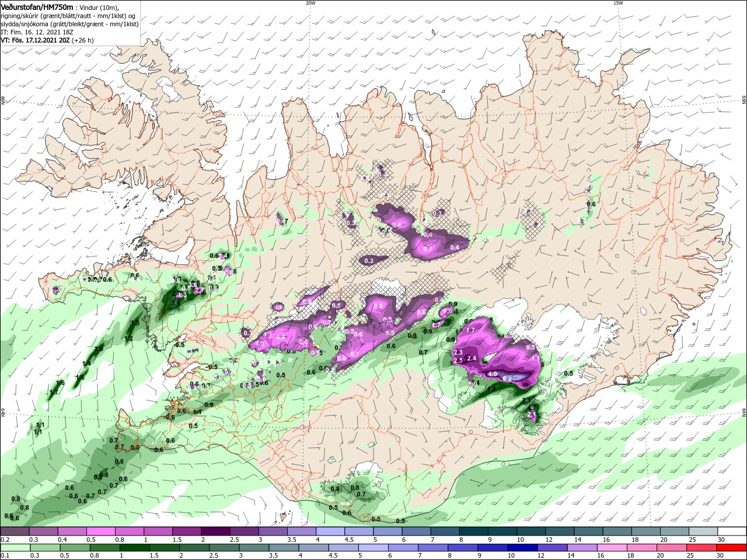Click the bright red 30 swatch, lower legend row

click(732, 548)
